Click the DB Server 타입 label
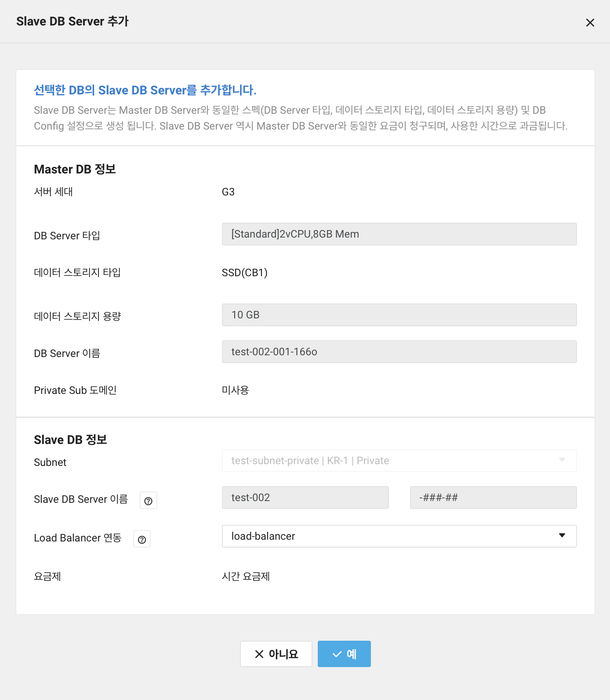The image size is (610, 700). [x=67, y=236]
